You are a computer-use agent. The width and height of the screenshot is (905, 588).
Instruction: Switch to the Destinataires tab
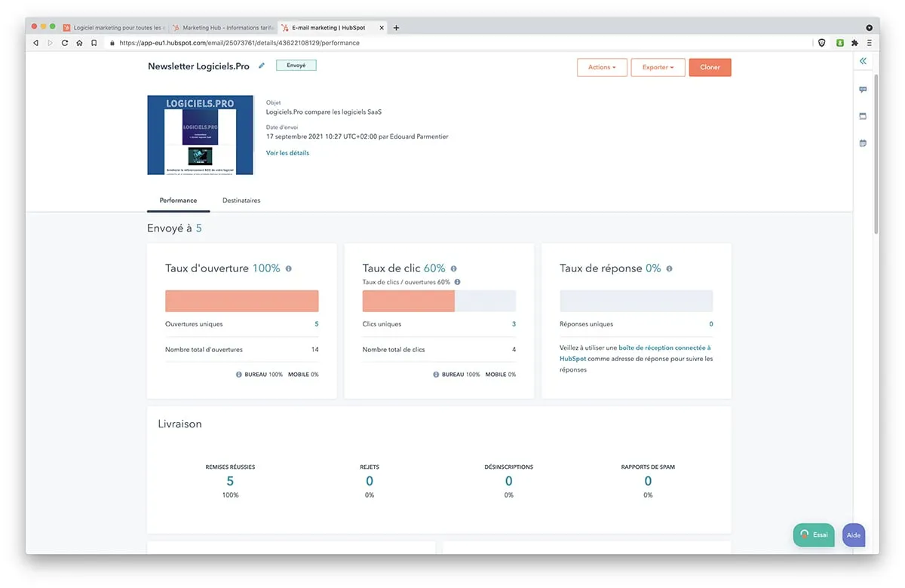coord(241,201)
